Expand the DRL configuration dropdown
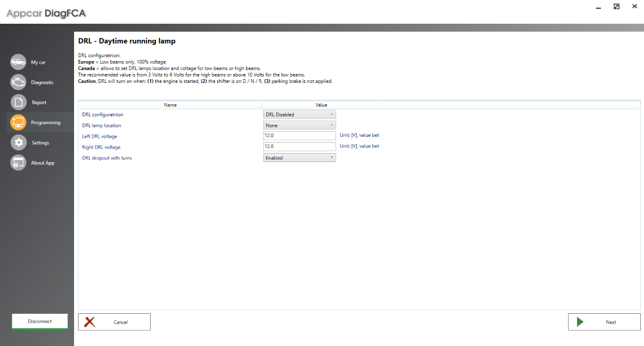Image resolution: width=644 pixels, height=346 pixels. 299,114
